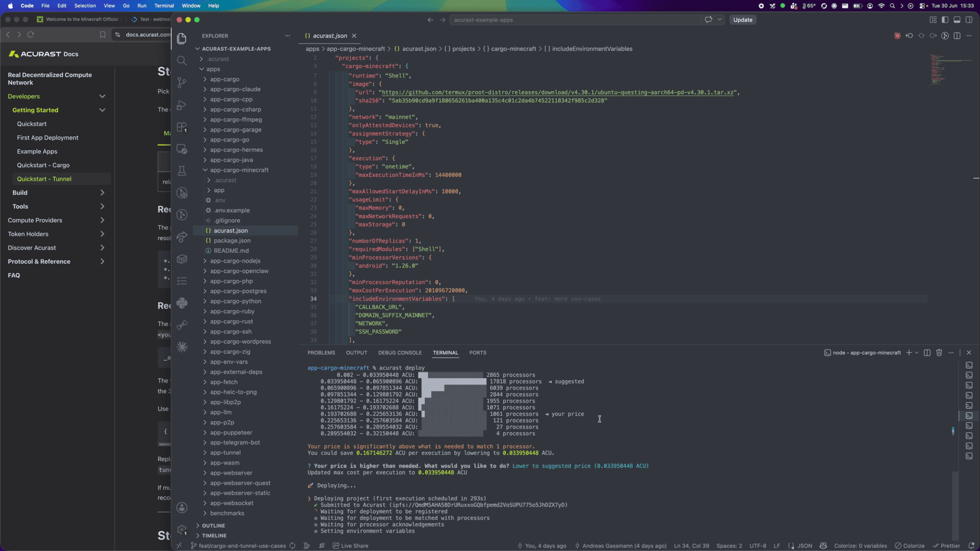Click Claude icon in editor toolbar
This screenshot has width=980, height=551.
click(x=897, y=36)
